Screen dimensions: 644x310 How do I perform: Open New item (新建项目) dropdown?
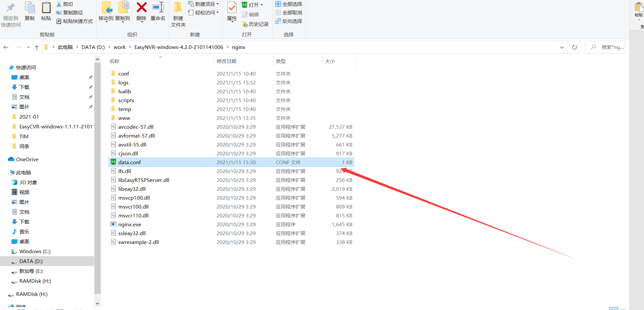pos(203,4)
